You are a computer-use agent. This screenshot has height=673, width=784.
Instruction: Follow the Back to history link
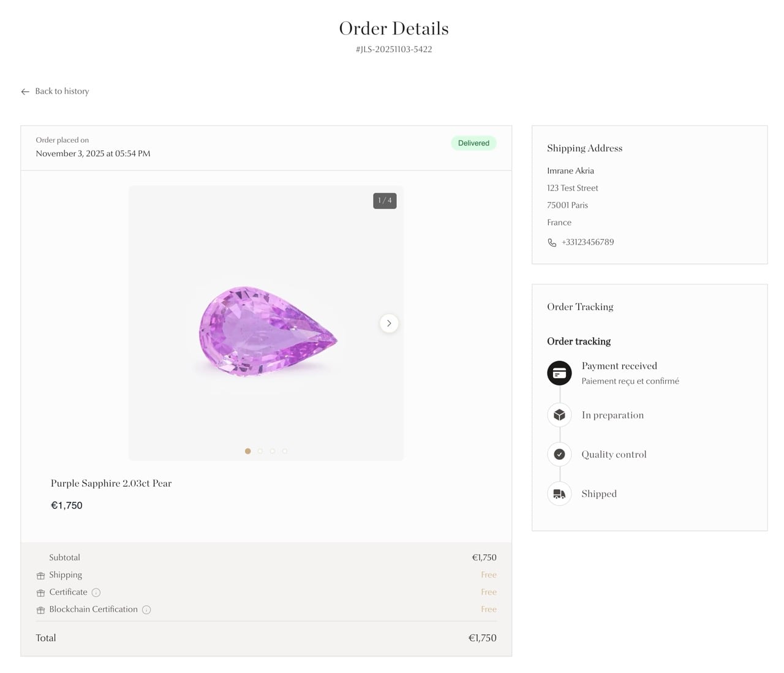pyautogui.click(x=62, y=91)
